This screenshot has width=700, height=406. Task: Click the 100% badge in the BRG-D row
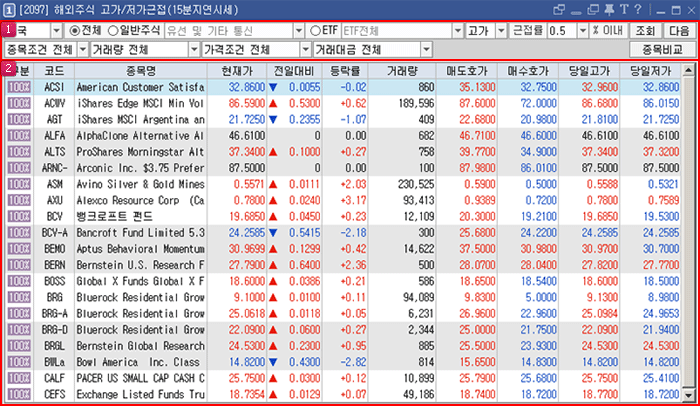pyautogui.click(x=19, y=330)
